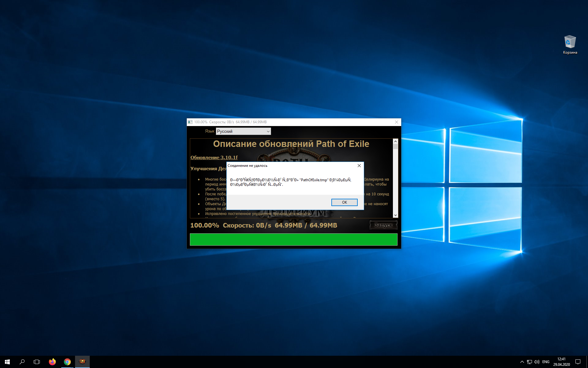The width and height of the screenshot is (588, 368).
Task: Open the language dropdown set to Русский
Action: [243, 131]
